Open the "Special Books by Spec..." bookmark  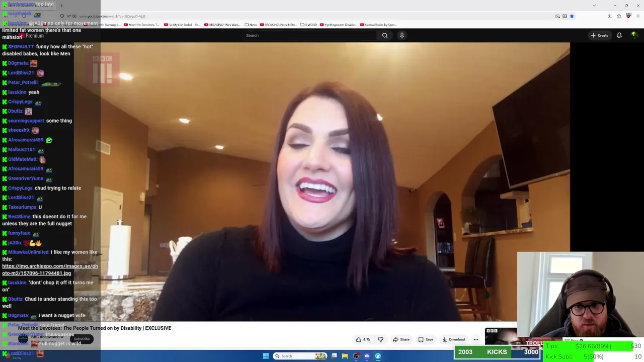click(378, 25)
